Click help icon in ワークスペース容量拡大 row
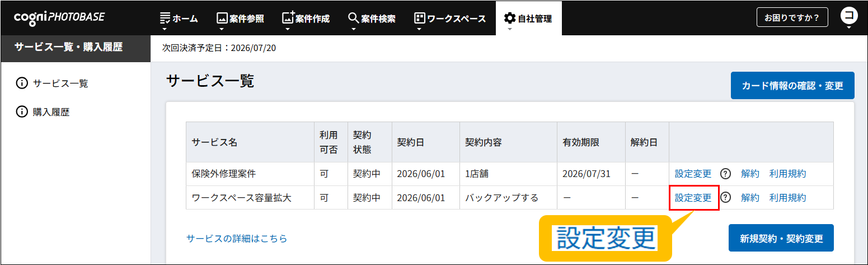Screen dimensions: 868x265 click(726, 197)
